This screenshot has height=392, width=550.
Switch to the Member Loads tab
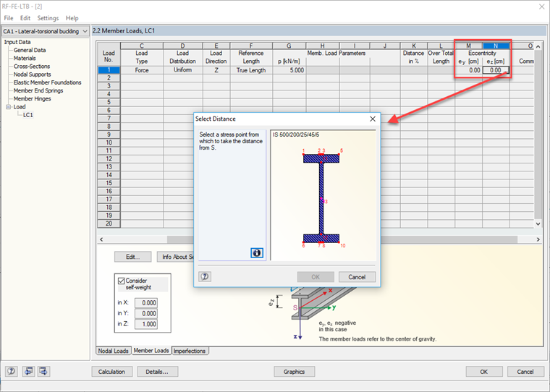pyautogui.click(x=151, y=351)
